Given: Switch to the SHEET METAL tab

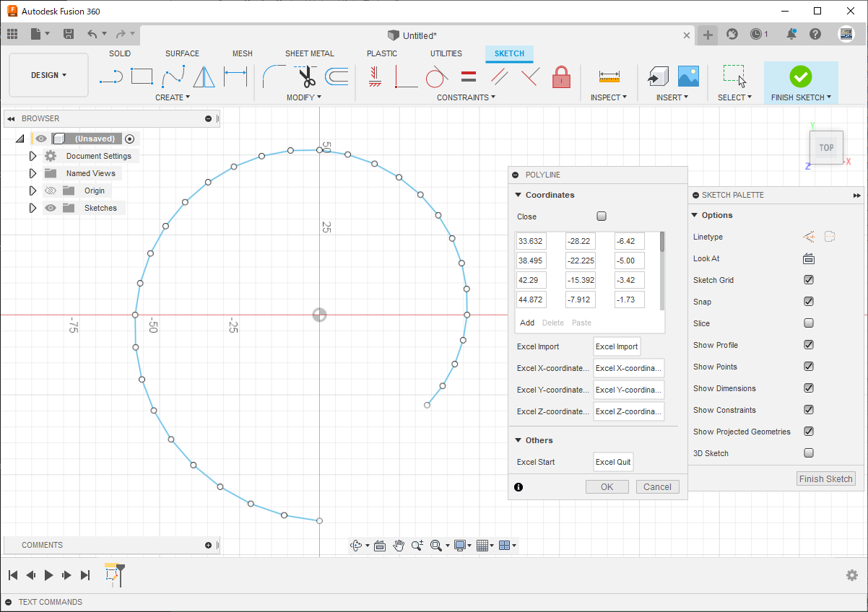Looking at the screenshot, I should (309, 53).
